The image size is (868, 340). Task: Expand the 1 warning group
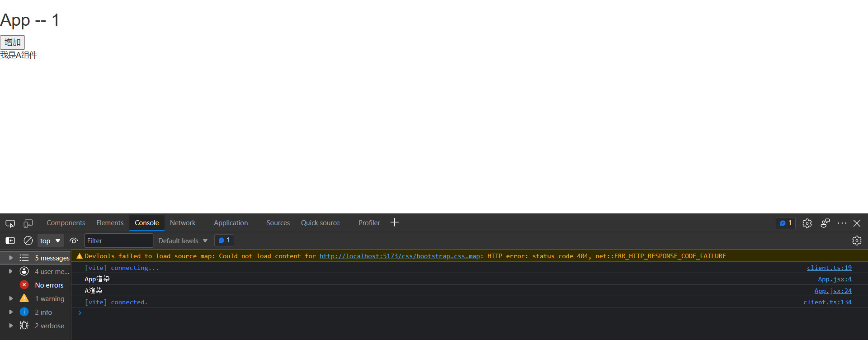(11, 298)
